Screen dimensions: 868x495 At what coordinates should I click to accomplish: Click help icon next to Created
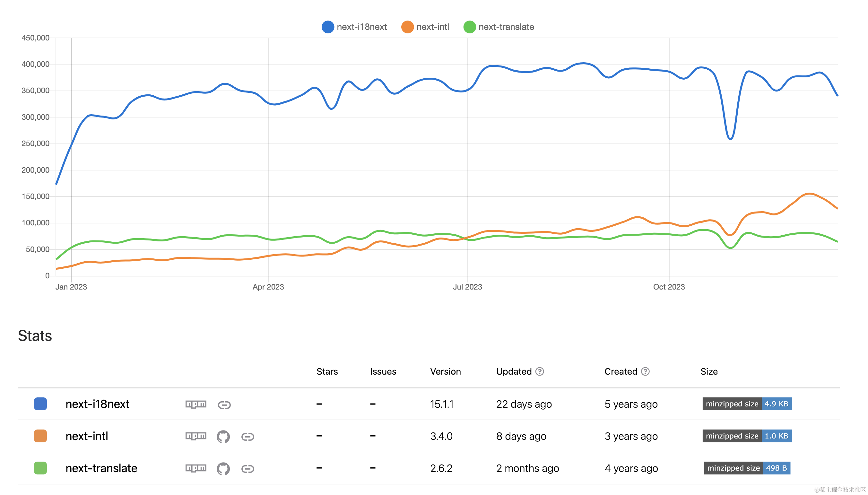tap(645, 371)
